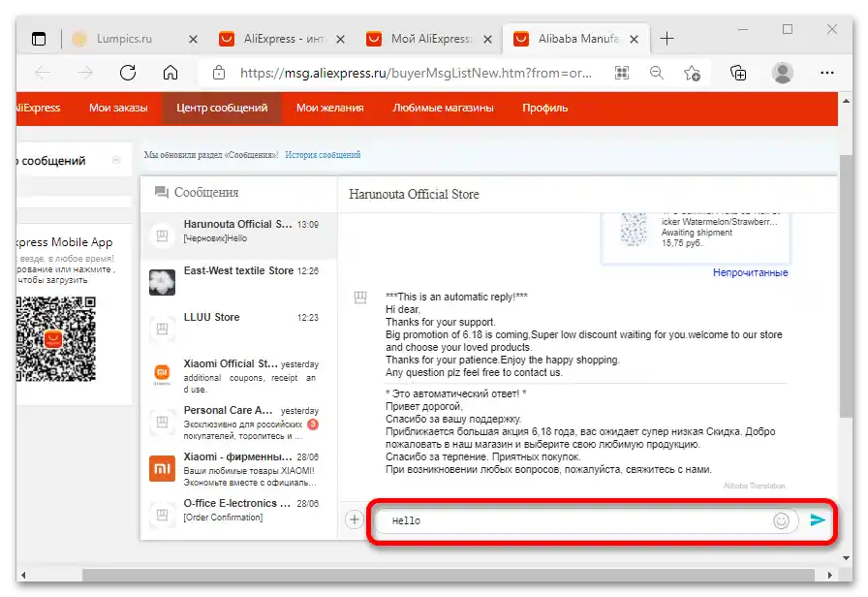Open Профиль menu item
This screenshot has width=868, height=597.
point(544,108)
